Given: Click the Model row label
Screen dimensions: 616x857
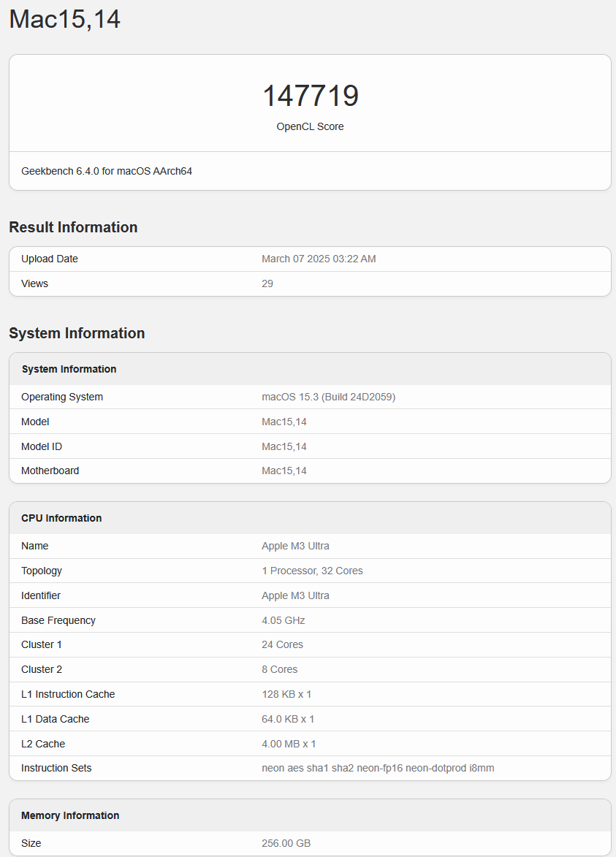Looking at the screenshot, I should click(35, 422).
